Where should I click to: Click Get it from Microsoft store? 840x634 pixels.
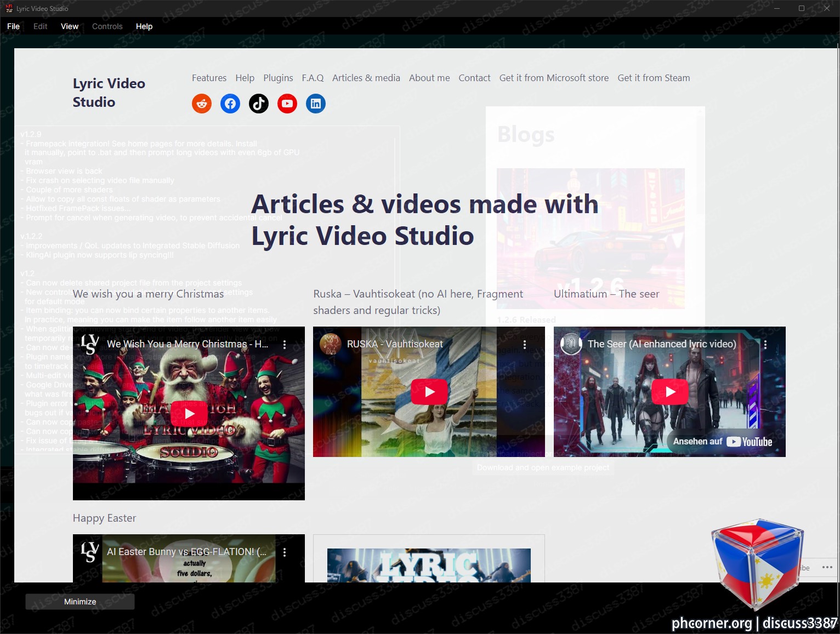coord(554,78)
